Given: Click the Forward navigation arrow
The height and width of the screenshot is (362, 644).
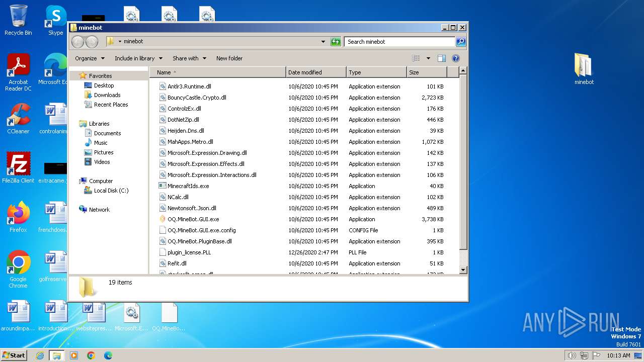Looking at the screenshot, I should click(92, 42).
